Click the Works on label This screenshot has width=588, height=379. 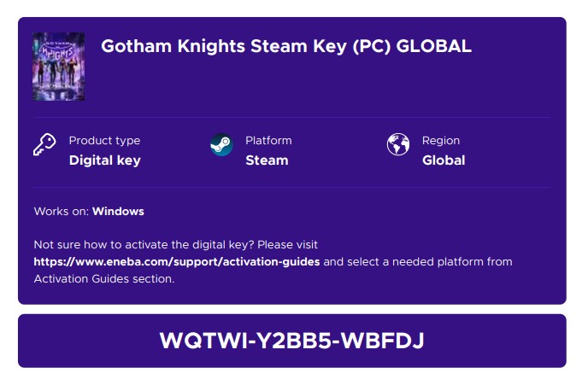pos(62,212)
